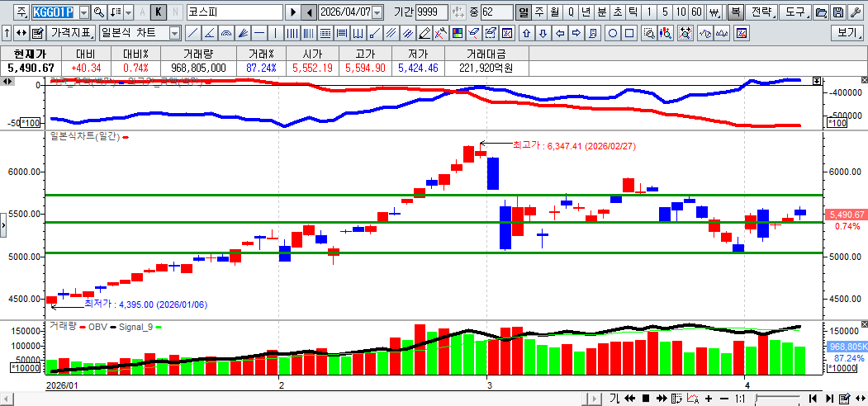Image resolution: width=868 pixels, height=406 pixels.
Task: Click the 기간 period input field 9999
Action: pos(432,12)
